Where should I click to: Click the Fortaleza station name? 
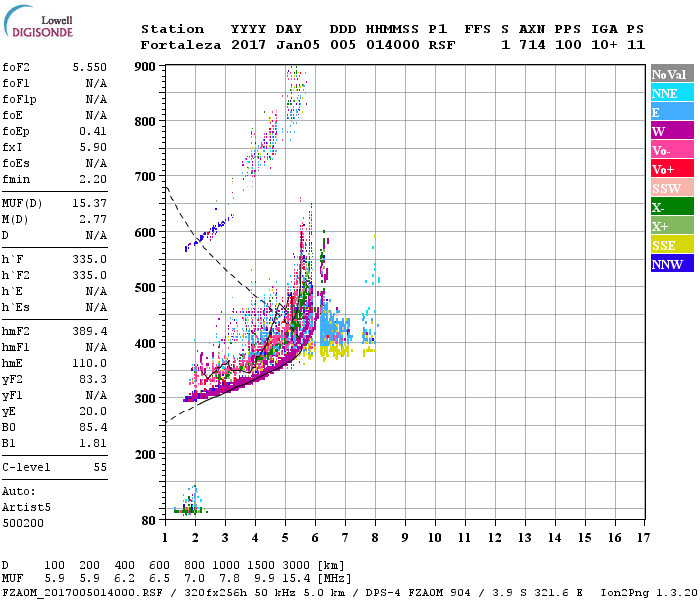tap(181, 45)
